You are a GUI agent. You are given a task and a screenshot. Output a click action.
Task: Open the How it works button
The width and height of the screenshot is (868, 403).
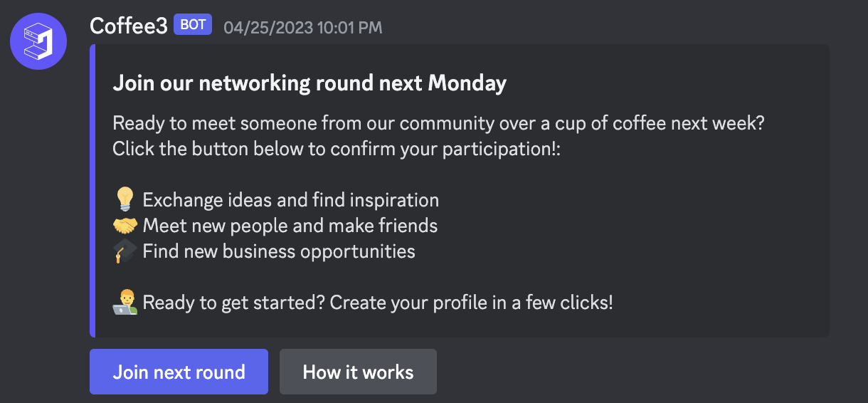tap(358, 372)
